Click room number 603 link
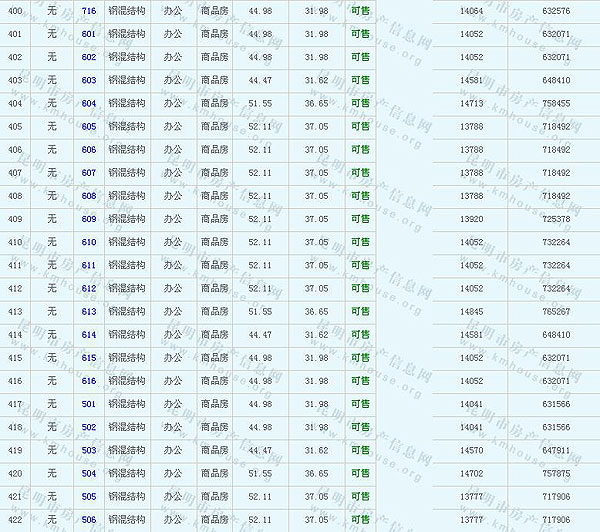600x532 pixels. point(89,80)
